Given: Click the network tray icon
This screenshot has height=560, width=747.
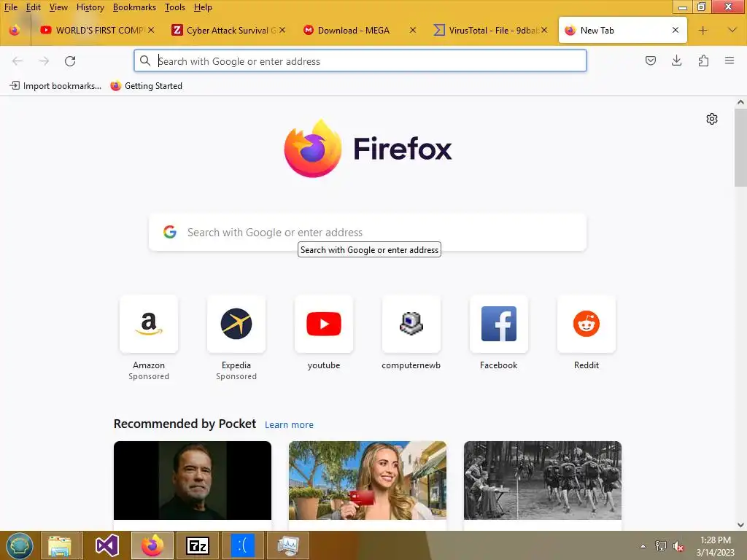Looking at the screenshot, I should coord(661,546).
